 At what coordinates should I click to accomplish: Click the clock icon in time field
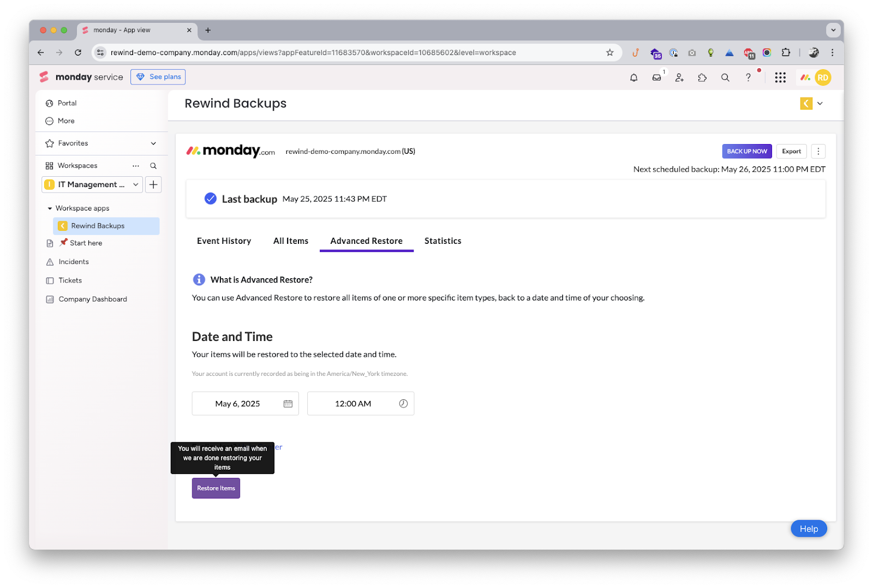403,404
